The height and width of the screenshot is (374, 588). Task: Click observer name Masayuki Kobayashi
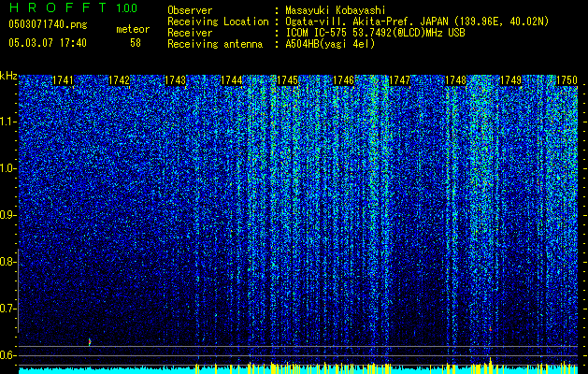coord(335,10)
